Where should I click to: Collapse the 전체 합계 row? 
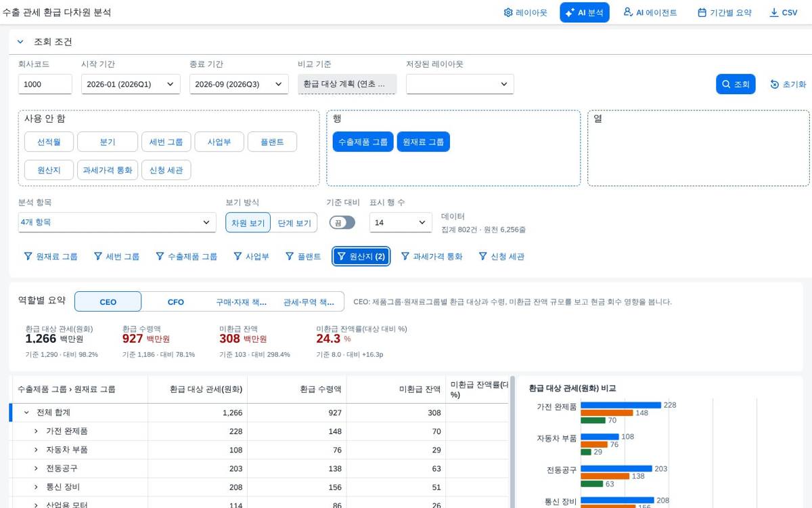click(26, 412)
